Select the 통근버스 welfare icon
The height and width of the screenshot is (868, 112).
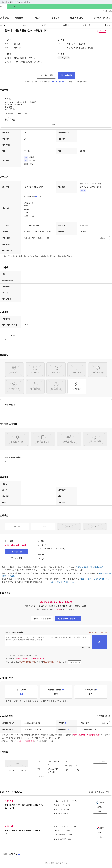(14, 370)
